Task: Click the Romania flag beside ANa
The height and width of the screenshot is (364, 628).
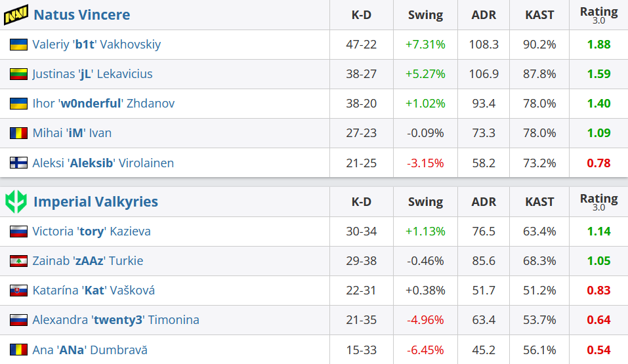Action: [x=18, y=350]
